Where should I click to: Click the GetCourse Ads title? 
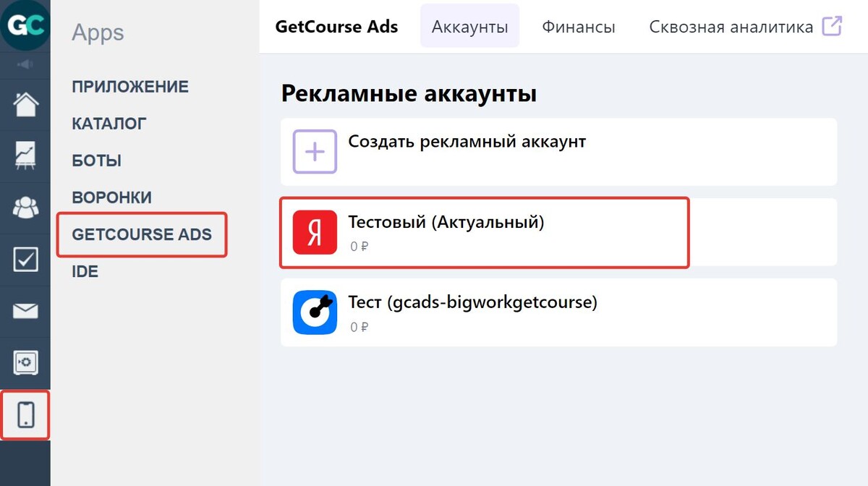(336, 27)
